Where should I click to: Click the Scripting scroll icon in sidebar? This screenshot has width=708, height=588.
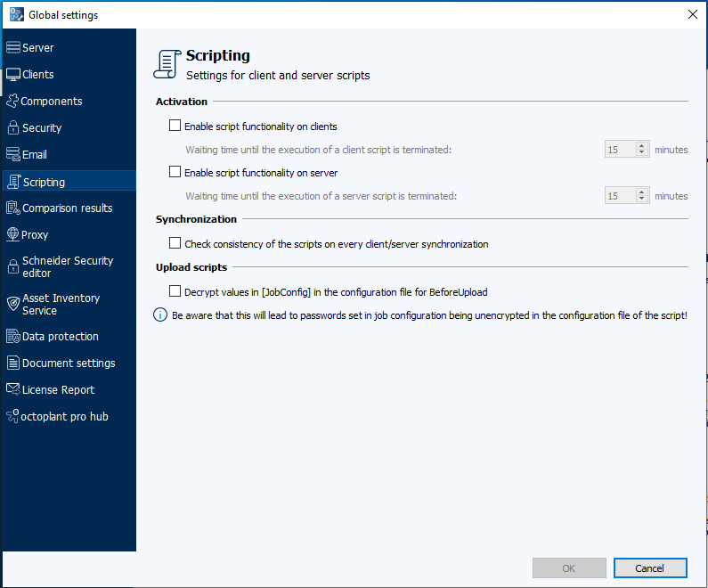(14, 182)
